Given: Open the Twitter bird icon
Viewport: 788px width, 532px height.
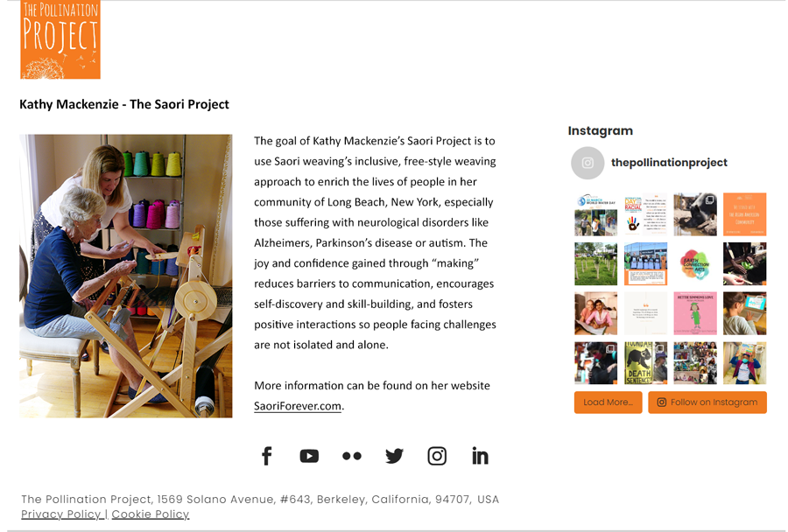Looking at the screenshot, I should [x=395, y=456].
